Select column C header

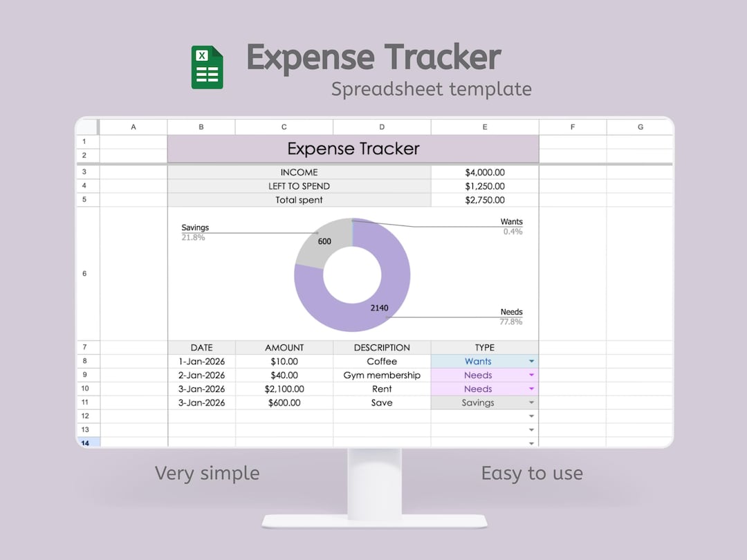point(284,127)
